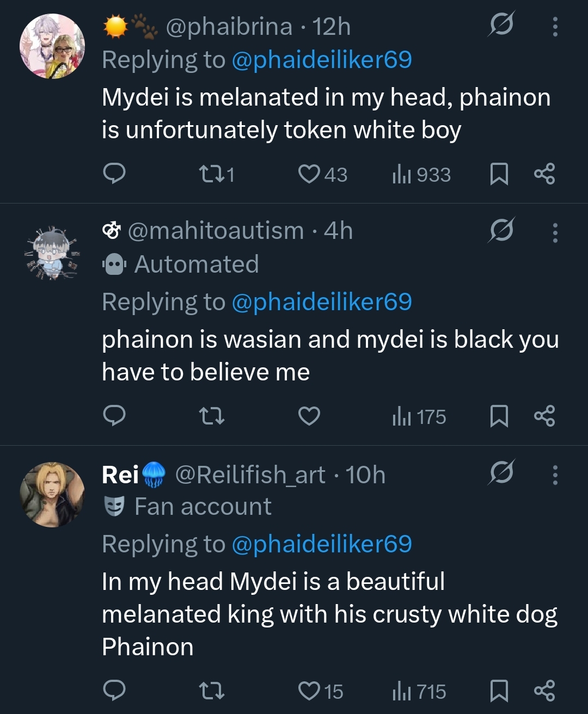Open @phaideiliker69 link in @phaibrina reply

coord(322,60)
